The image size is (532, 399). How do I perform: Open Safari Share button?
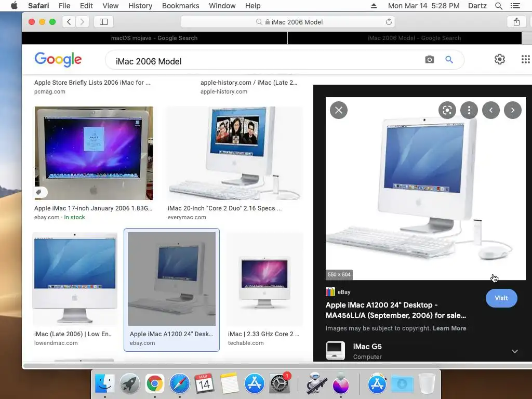[x=516, y=22]
